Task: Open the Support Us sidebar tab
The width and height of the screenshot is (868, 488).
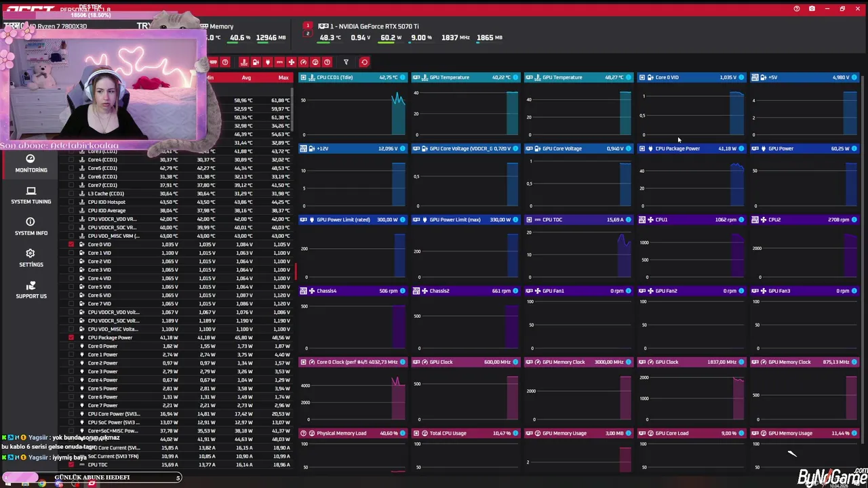Action: pos(31,289)
